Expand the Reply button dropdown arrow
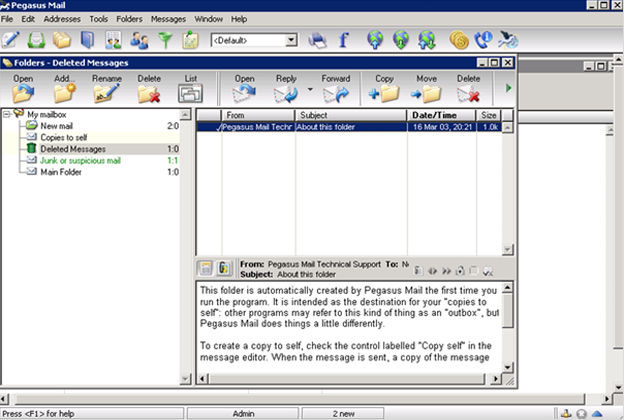The width and height of the screenshot is (624, 420). point(310,90)
